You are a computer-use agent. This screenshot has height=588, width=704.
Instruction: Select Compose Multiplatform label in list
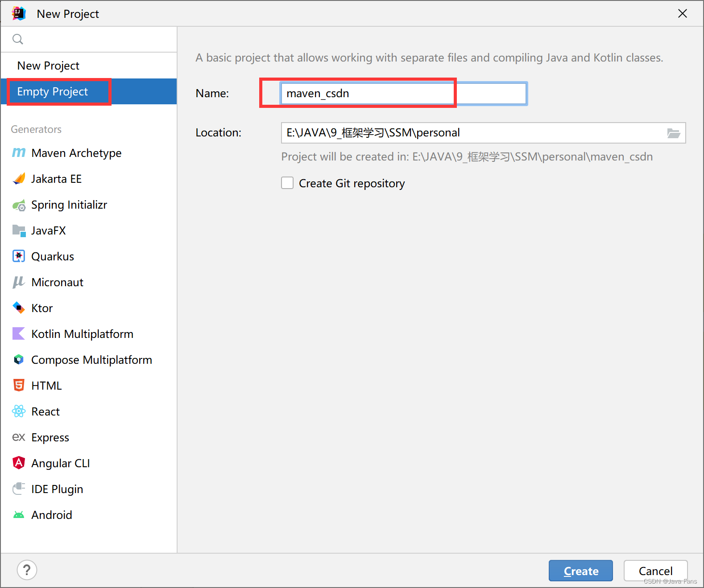[91, 360]
